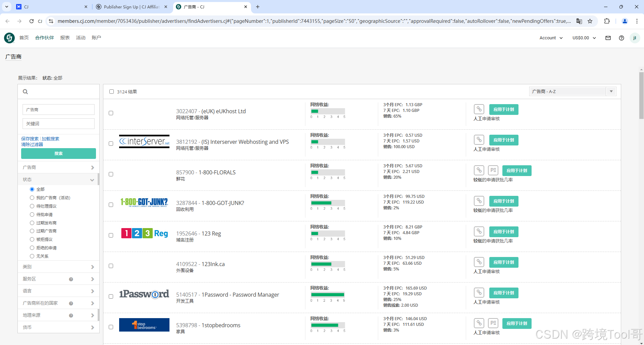
Task: Check the 1-800-GOT-JUNK? row checkbox
Action: [x=111, y=205]
